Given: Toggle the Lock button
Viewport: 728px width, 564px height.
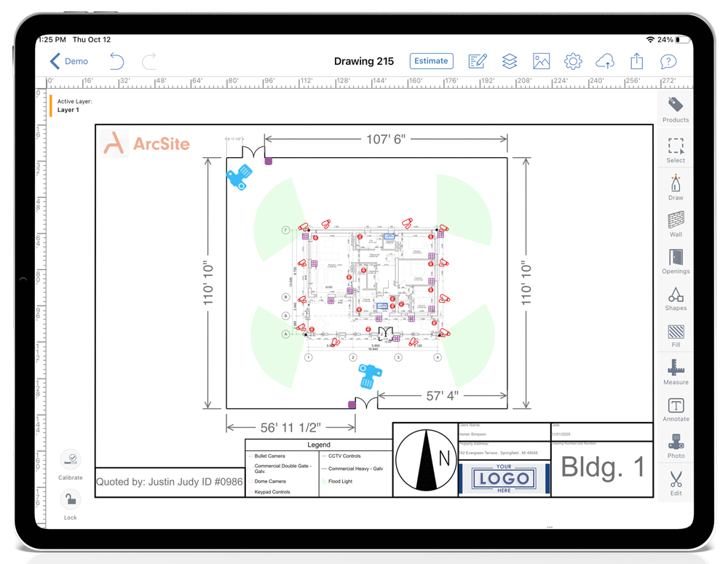Looking at the screenshot, I should [x=70, y=501].
